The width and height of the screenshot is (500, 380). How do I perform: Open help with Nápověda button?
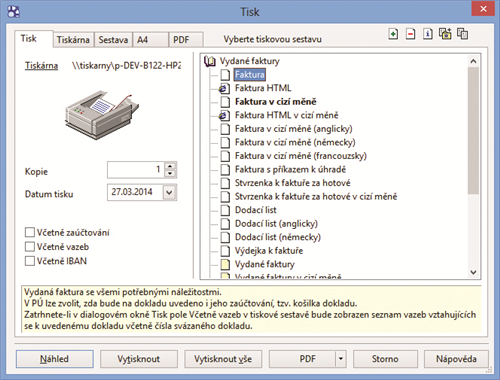[456, 359]
